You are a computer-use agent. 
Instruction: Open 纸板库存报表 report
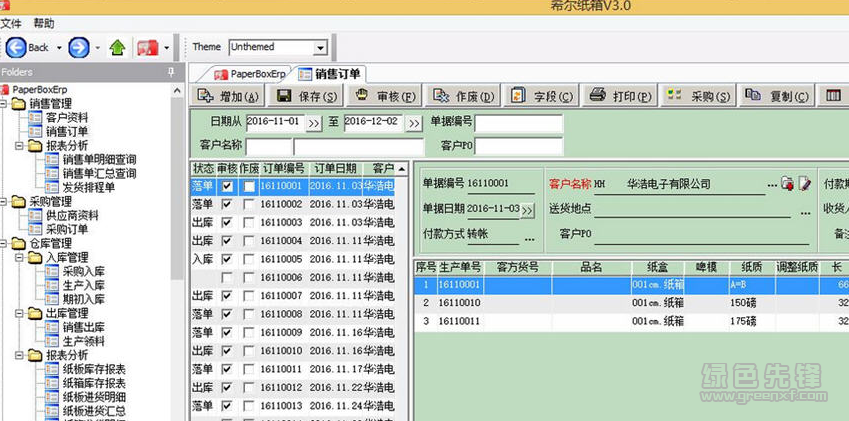point(94,370)
